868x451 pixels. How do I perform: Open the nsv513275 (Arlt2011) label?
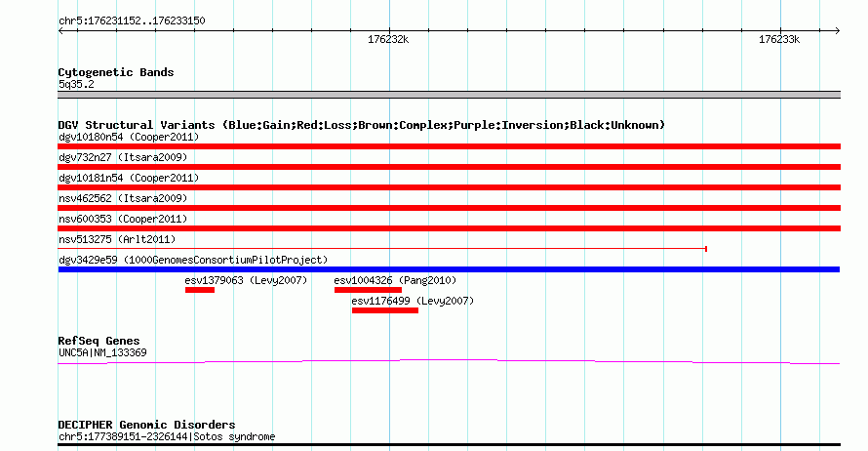(x=117, y=239)
